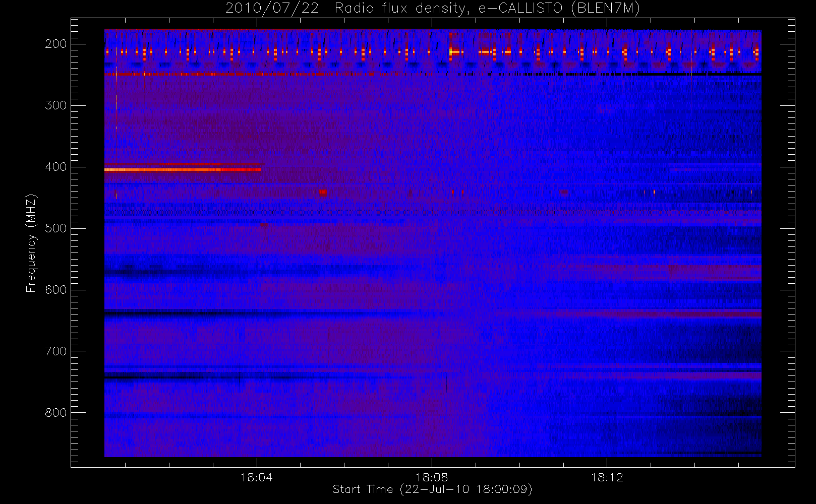This screenshot has height=504, width=816.
Task: Click the 300 frequency tick label
Action: tap(56, 105)
